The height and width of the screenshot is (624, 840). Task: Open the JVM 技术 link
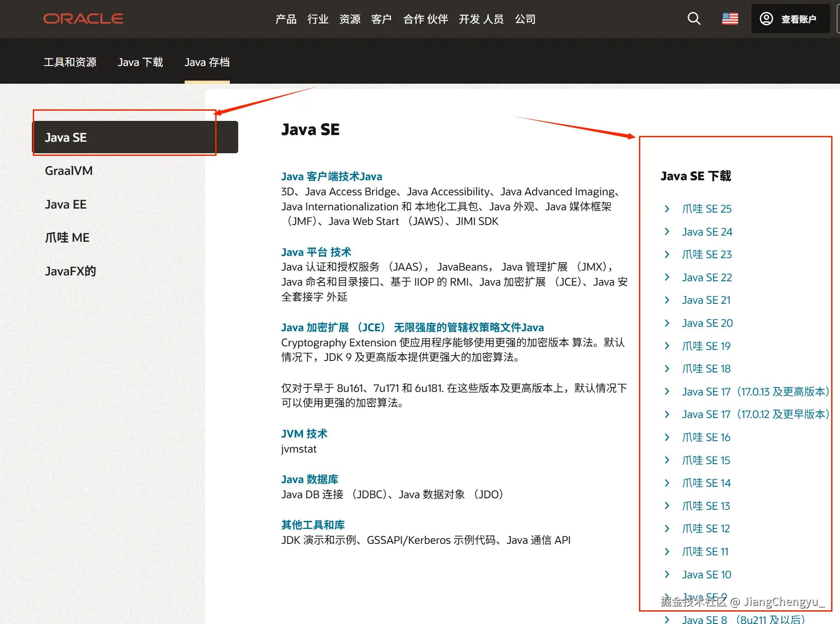(x=304, y=434)
